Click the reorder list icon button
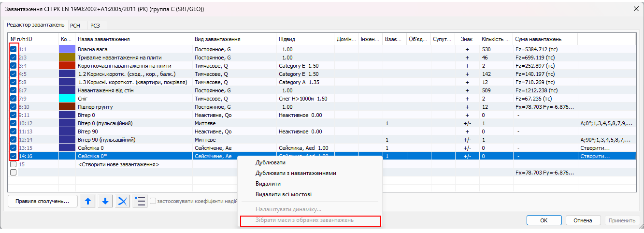 [x=140, y=202]
